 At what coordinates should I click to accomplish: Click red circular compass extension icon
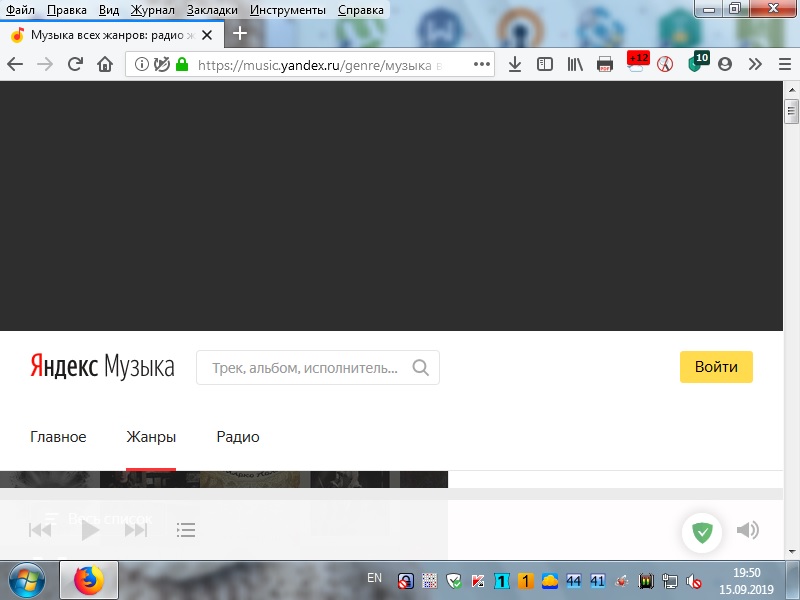point(665,64)
